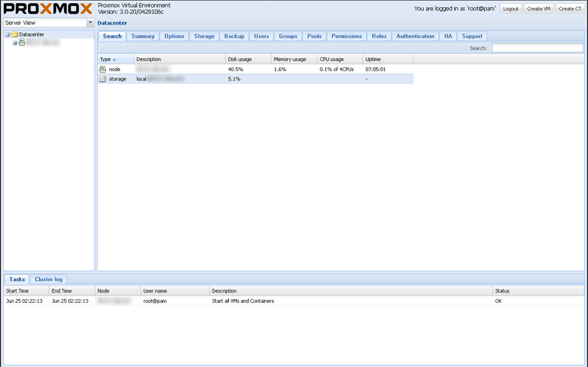Open the Roles tab

[x=379, y=36]
